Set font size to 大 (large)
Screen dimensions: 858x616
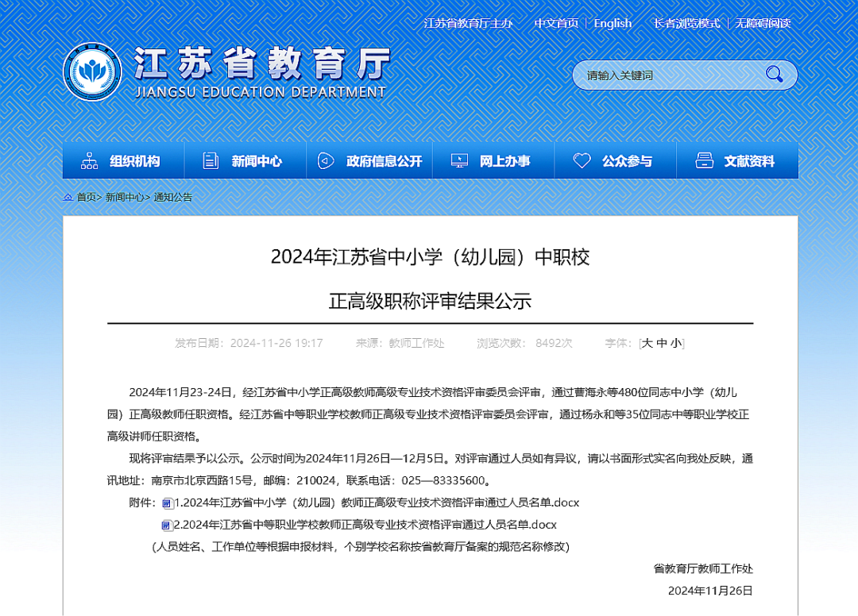(647, 343)
